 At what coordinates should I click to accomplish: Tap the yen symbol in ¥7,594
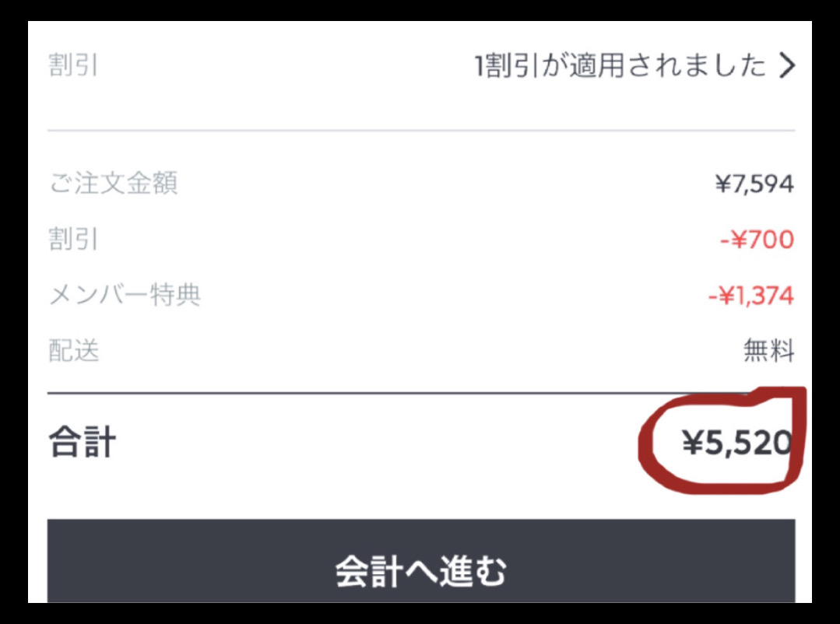click(722, 185)
